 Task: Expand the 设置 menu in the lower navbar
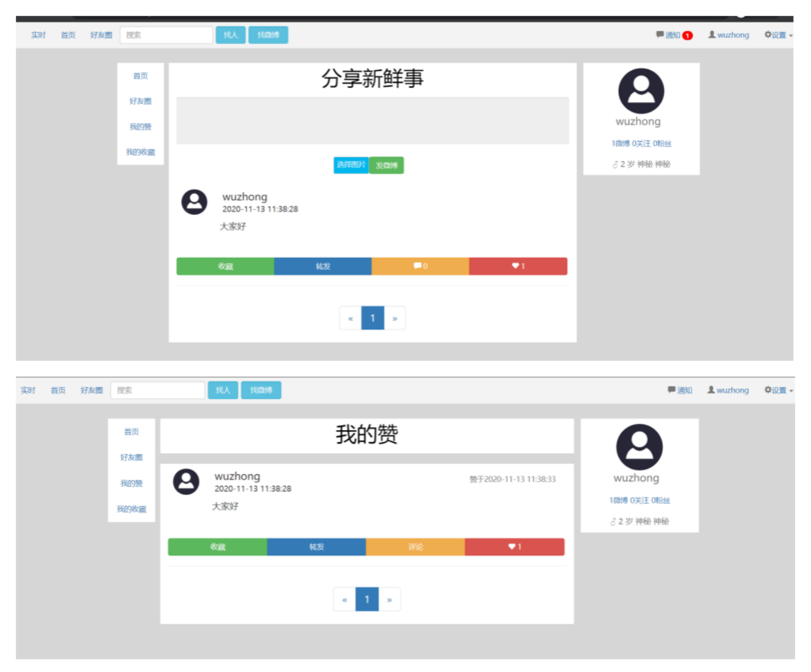pos(778,390)
